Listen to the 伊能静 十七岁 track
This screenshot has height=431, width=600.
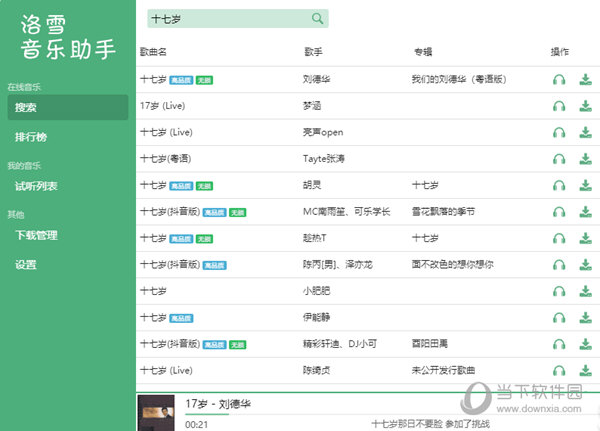tap(559, 318)
